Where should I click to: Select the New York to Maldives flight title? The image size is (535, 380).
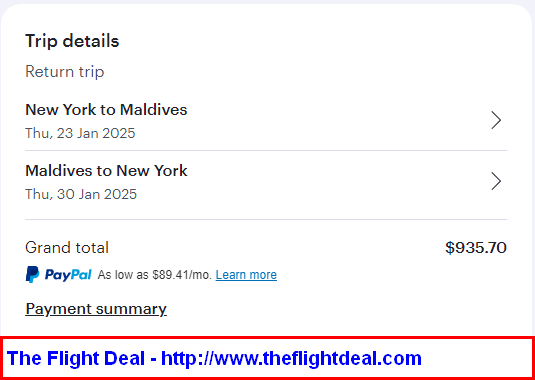[x=106, y=110]
